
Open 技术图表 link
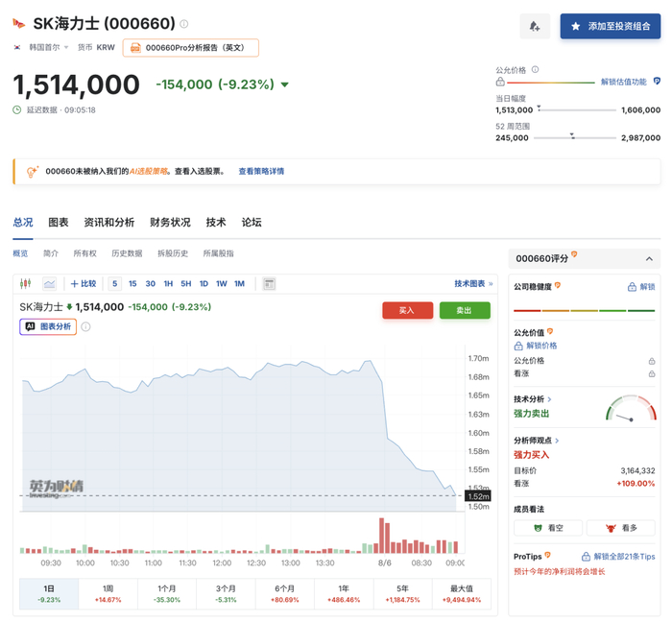tap(473, 283)
